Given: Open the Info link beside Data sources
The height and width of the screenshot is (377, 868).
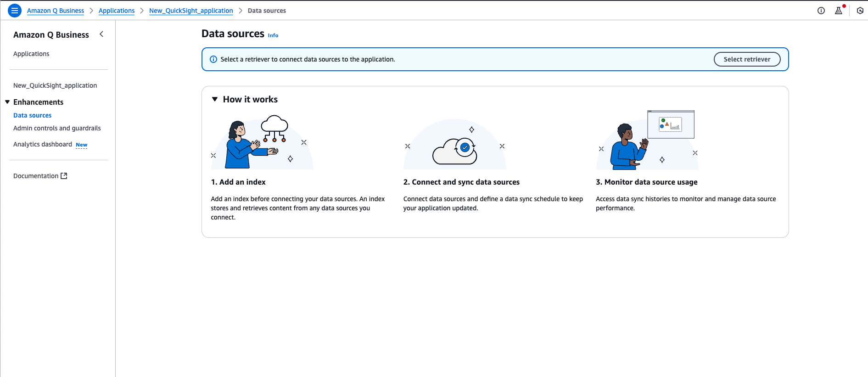Looking at the screenshot, I should coord(273,35).
